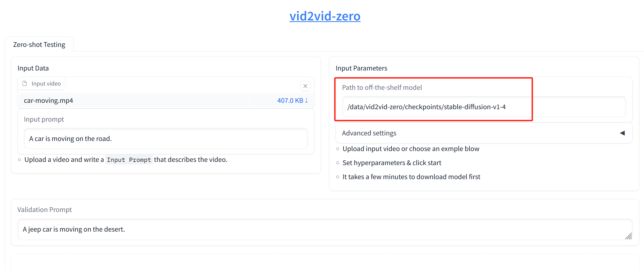Select the Zero-shot Testing tab
644x270 pixels.
[39, 44]
